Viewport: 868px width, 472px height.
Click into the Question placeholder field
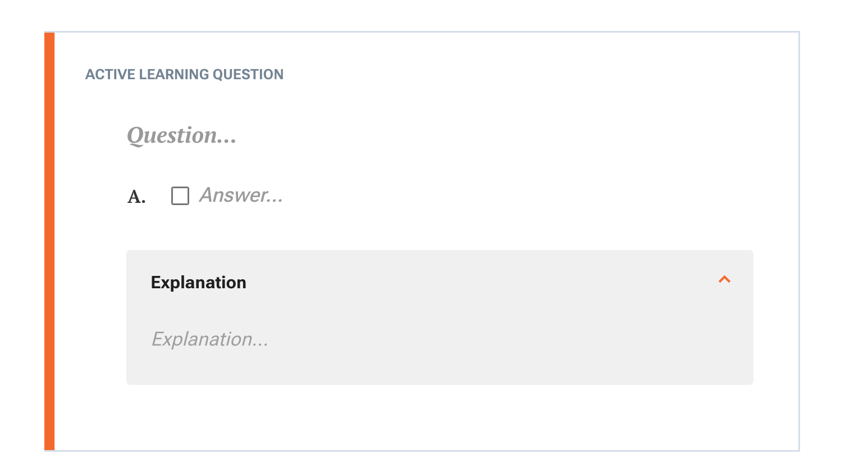[181, 135]
